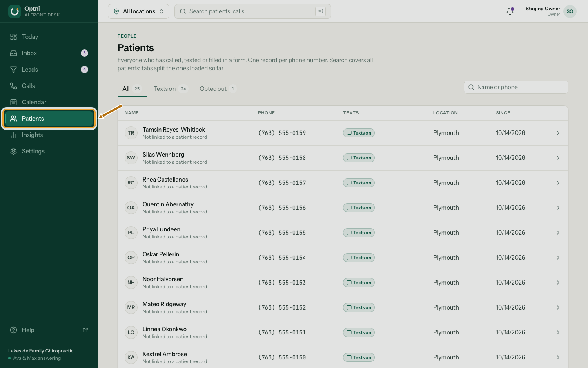Select phone number (763) 555-0151
This screenshot has width=588, height=368.
click(282, 332)
